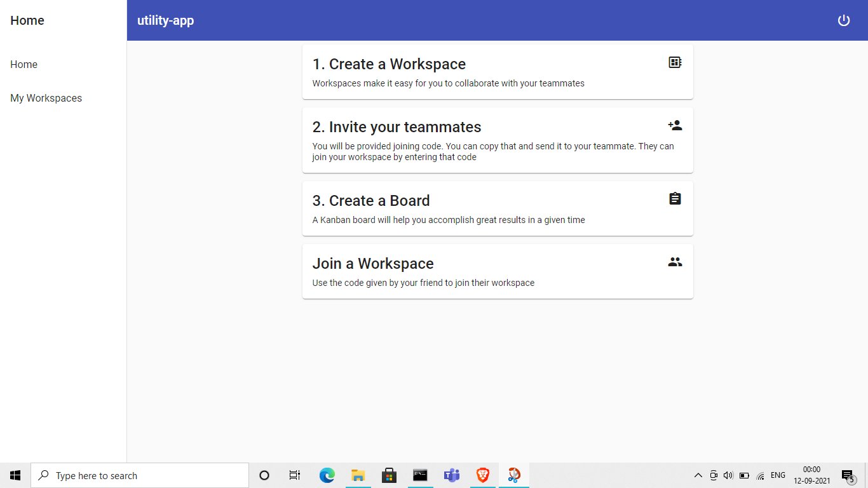868x488 pixels.
Task: Open the Snipping tool from the taskbar
Action: click(514, 475)
